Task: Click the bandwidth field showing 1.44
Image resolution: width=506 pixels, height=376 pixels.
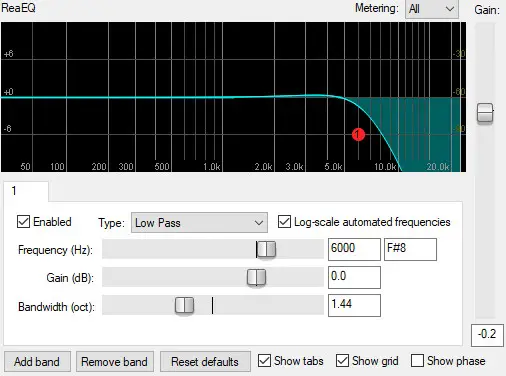Action: click(354, 305)
